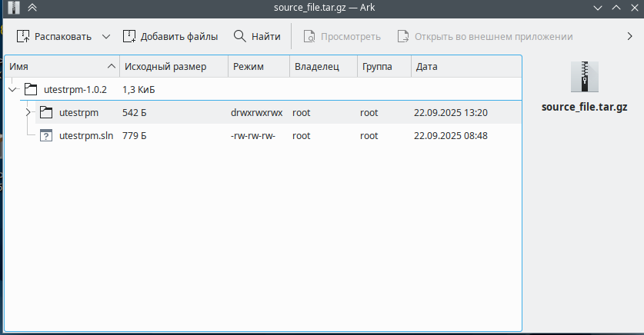This screenshot has height=335, width=644.
Task: Open the Распаковать dropdown arrow
Action: click(x=106, y=36)
